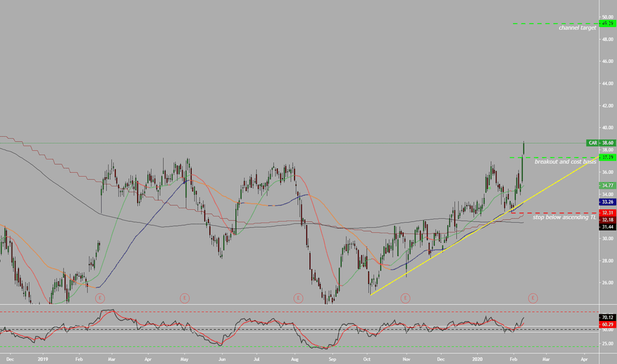Click the earnings E marker near May 2019

click(x=185, y=298)
